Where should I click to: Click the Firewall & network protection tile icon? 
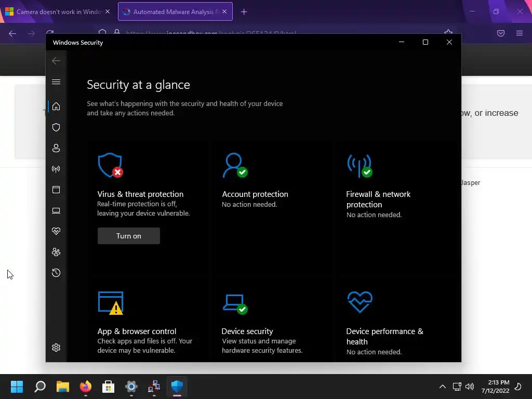tap(360, 166)
